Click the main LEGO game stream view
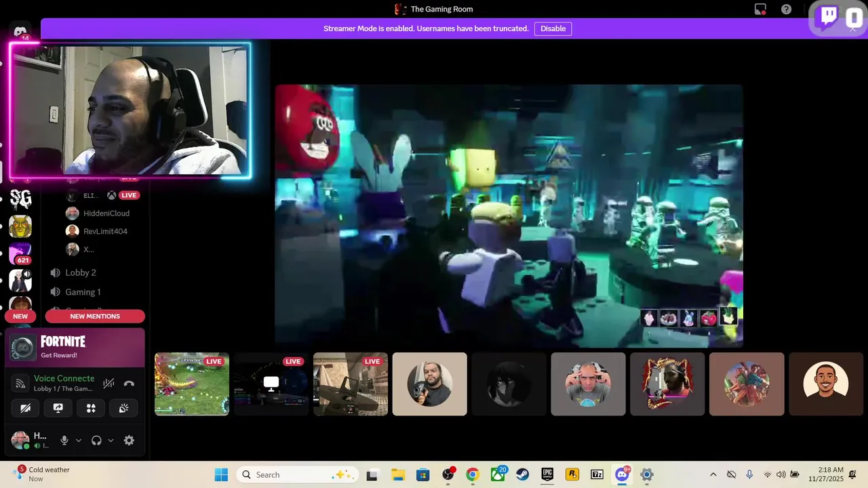Screen dimensions: 868x488 tap(509, 216)
